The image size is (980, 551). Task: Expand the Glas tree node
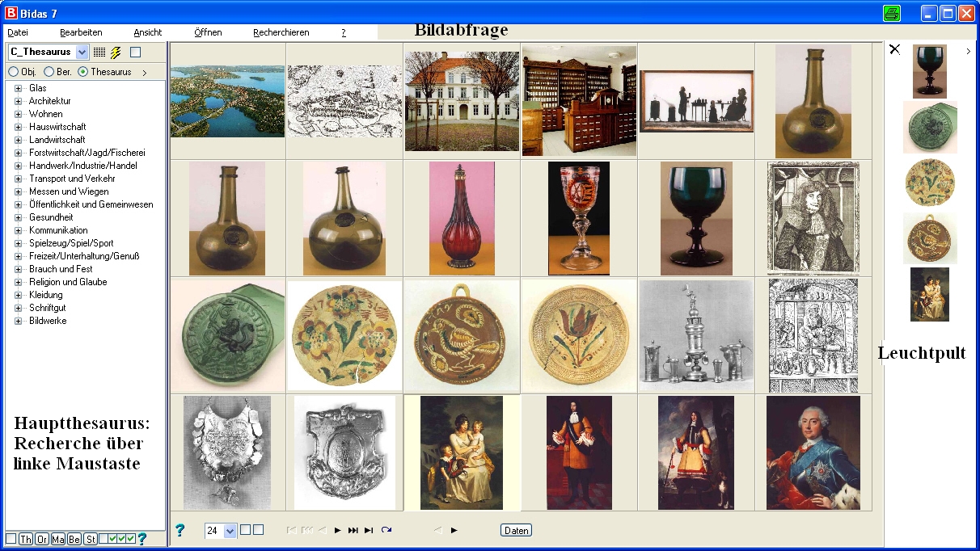click(x=18, y=88)
